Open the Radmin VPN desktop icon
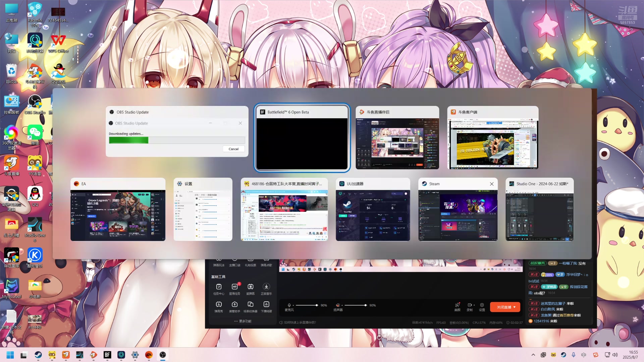 (35, 15)
